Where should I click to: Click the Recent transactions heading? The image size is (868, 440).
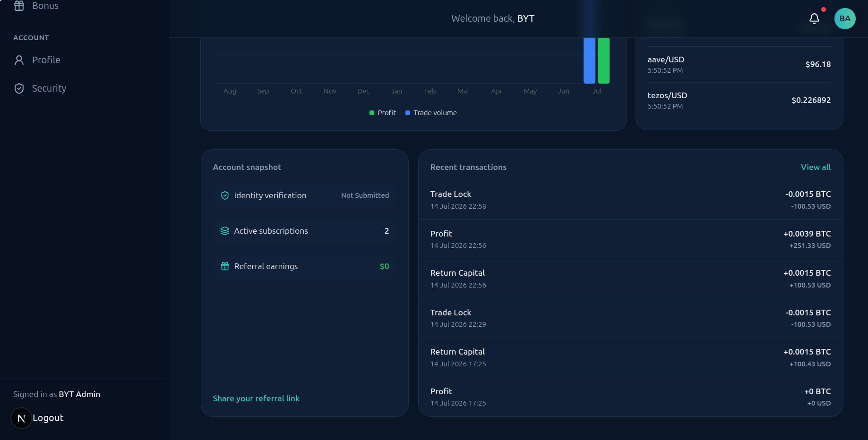[x=468, y=167]
